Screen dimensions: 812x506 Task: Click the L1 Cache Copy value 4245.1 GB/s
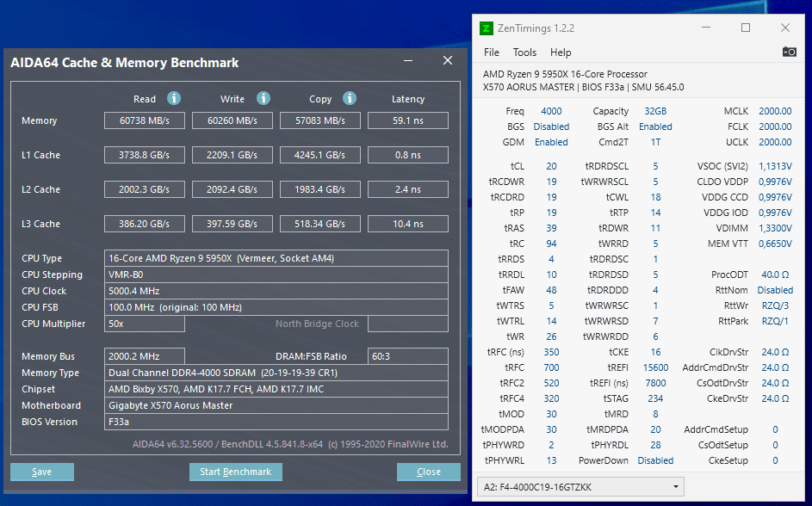click(320, 155)
